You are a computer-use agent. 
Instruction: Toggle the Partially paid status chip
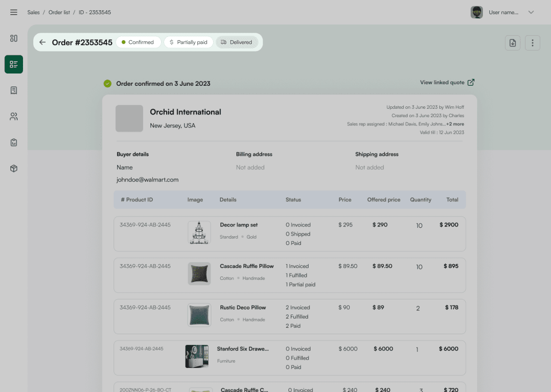coord(189,42)
